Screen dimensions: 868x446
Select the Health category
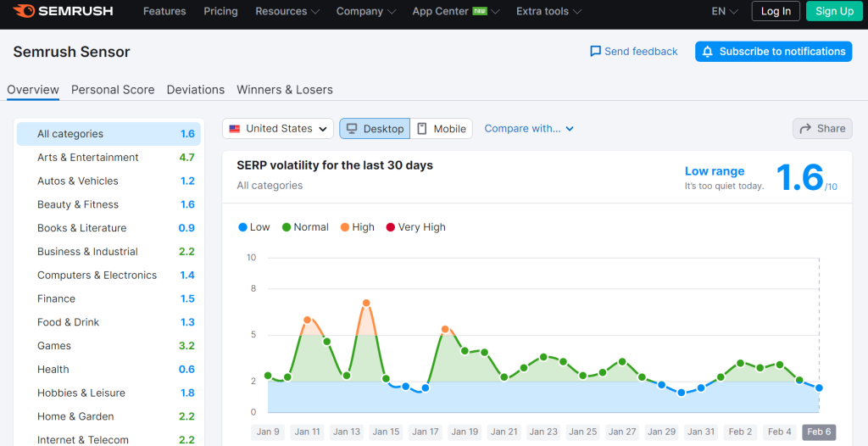pyautogui.click(x=108, y=370)
